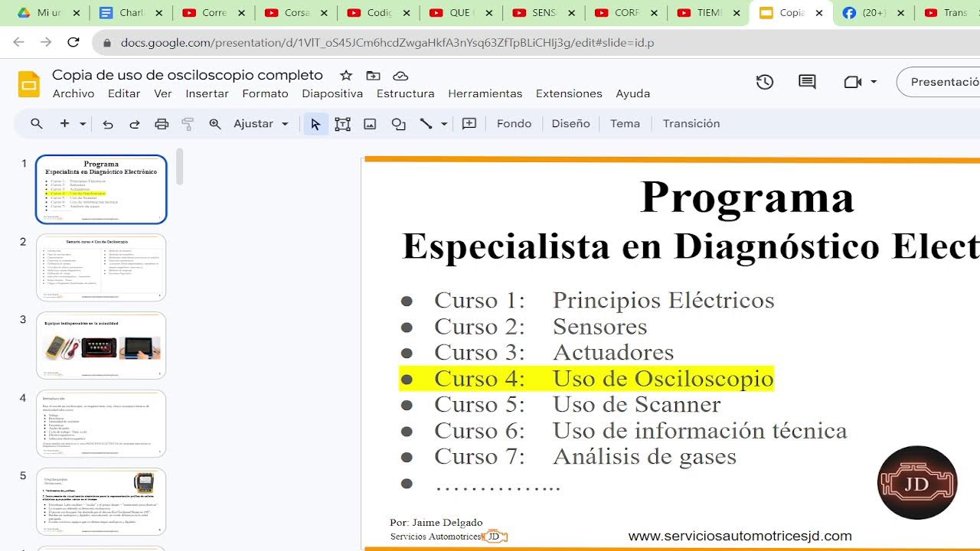Add a new slide plus button
980x551 pixels.
[x=65, y=123]
